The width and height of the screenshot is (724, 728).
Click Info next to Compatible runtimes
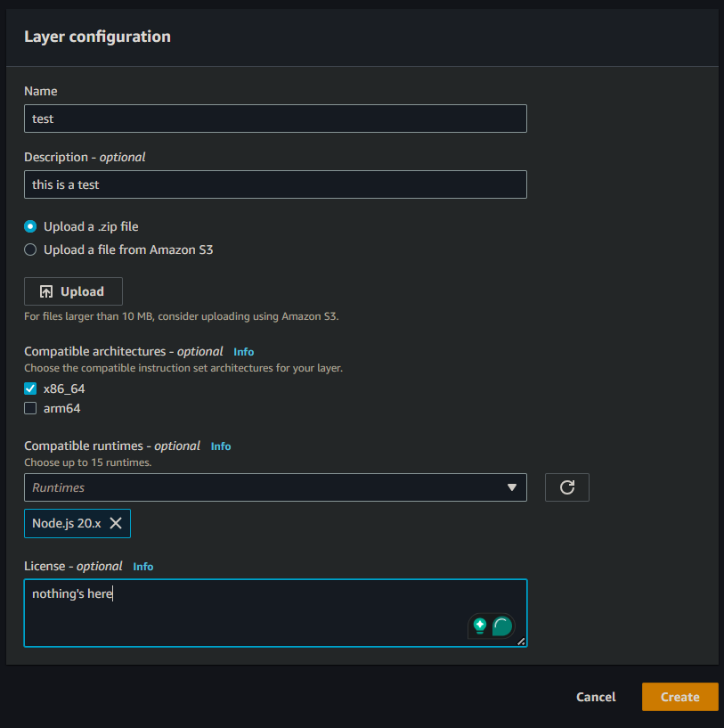[x=220, y=446]
